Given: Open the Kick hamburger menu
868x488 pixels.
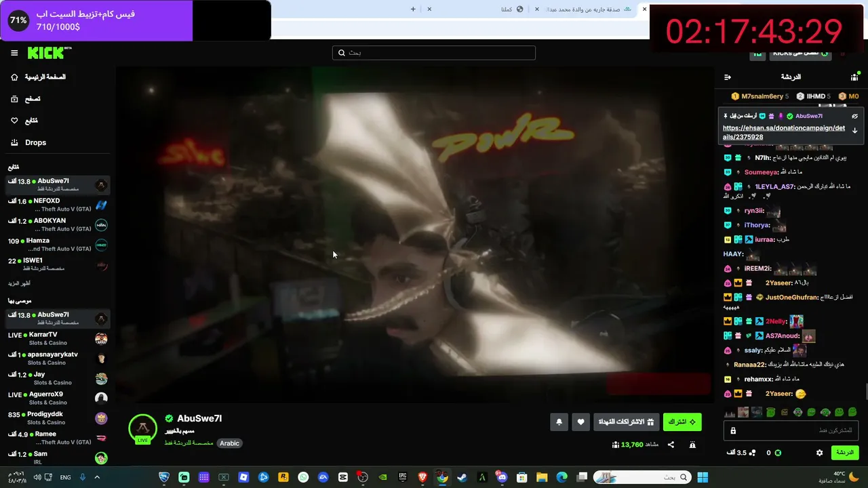Looking at the screenshot, I should 14,53.
